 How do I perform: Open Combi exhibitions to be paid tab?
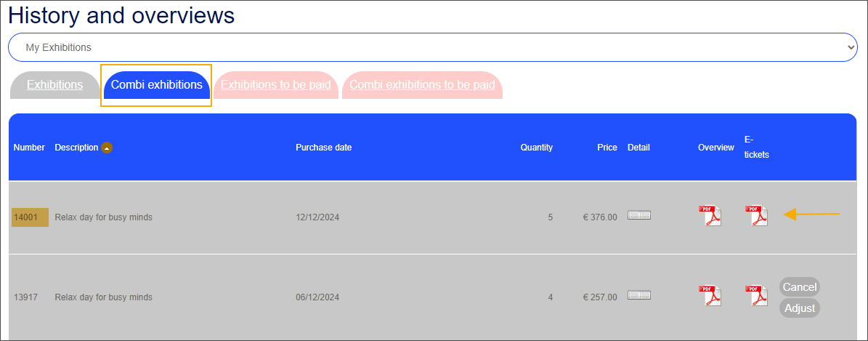422,84
